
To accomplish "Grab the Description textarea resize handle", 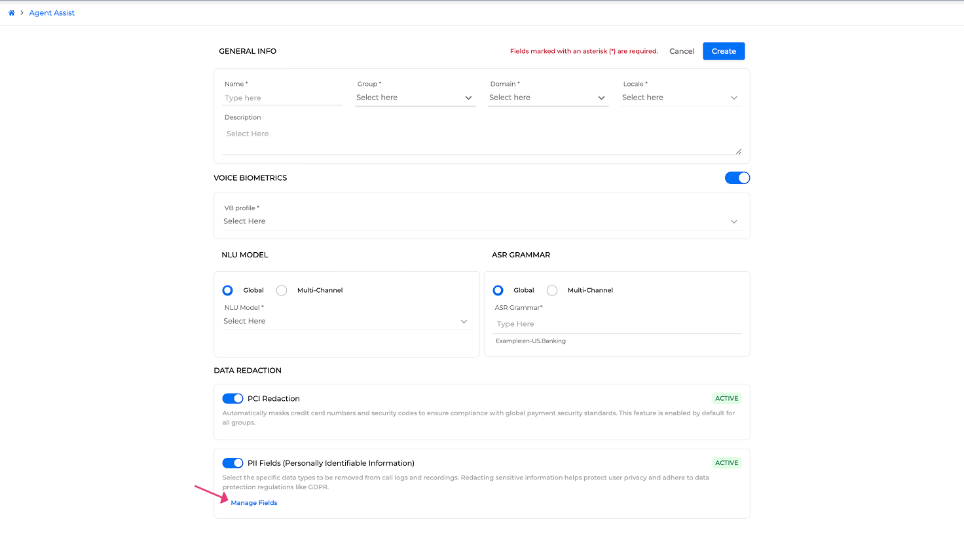I will (x=738, y=151).
